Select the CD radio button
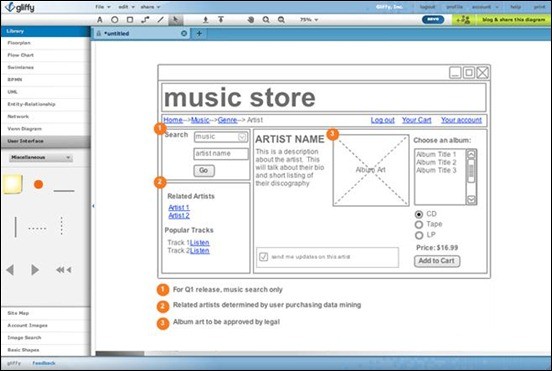The image size is (552, 371). coord(419,214)
